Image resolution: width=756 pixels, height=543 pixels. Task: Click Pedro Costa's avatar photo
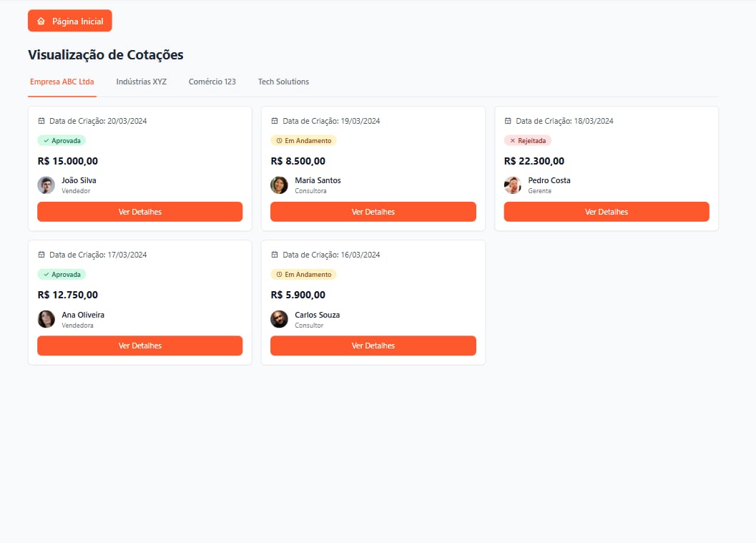pos(512,185)
